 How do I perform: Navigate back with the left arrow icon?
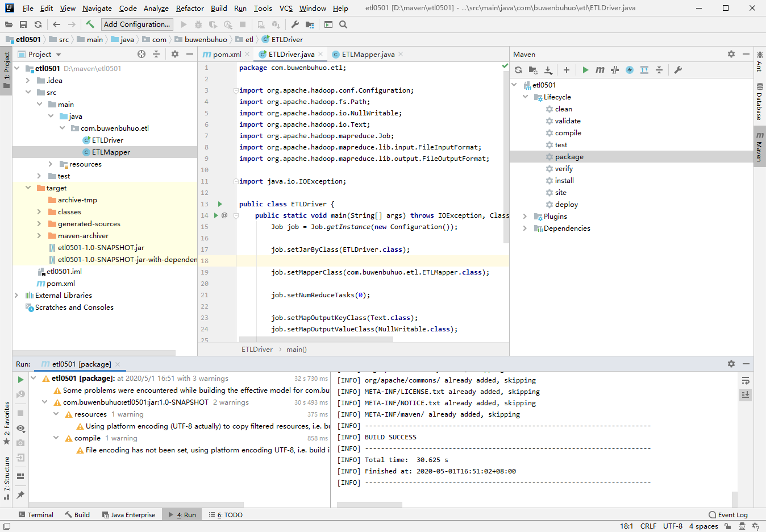click(x=56, y=24)
